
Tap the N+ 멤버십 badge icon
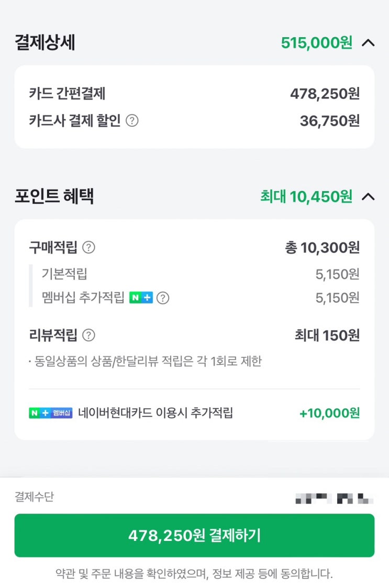pyautogui.click(x=50, y=413)
